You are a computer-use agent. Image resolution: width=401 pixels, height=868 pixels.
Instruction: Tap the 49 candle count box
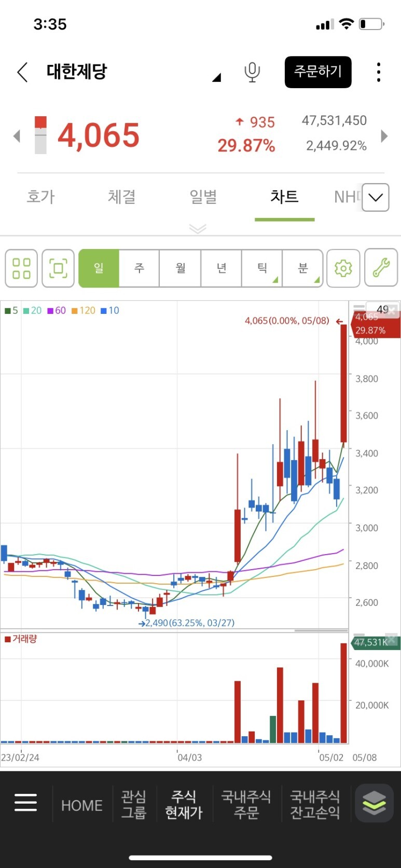pos(382,309)
